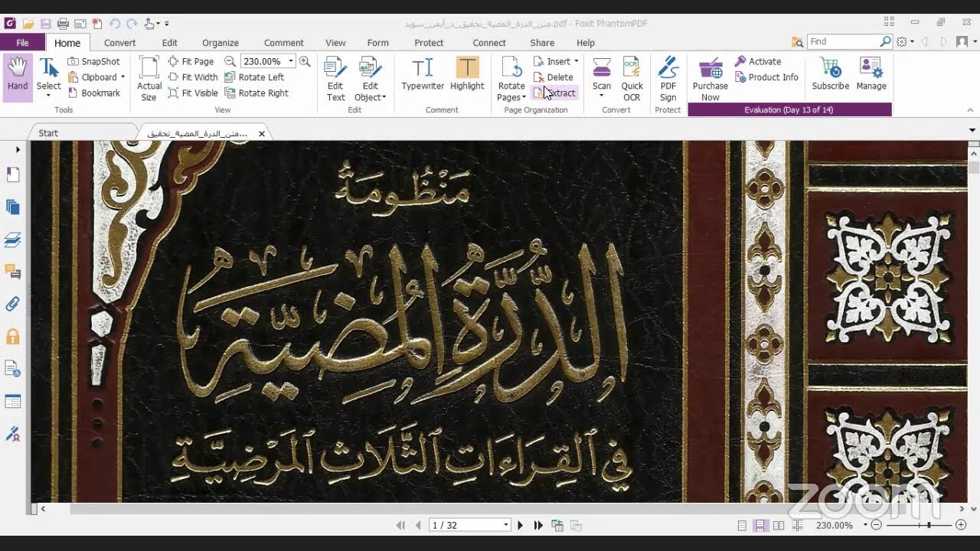Select the Typewriter tool
Viewport: 980px width, 551px height.
point(423,74)
